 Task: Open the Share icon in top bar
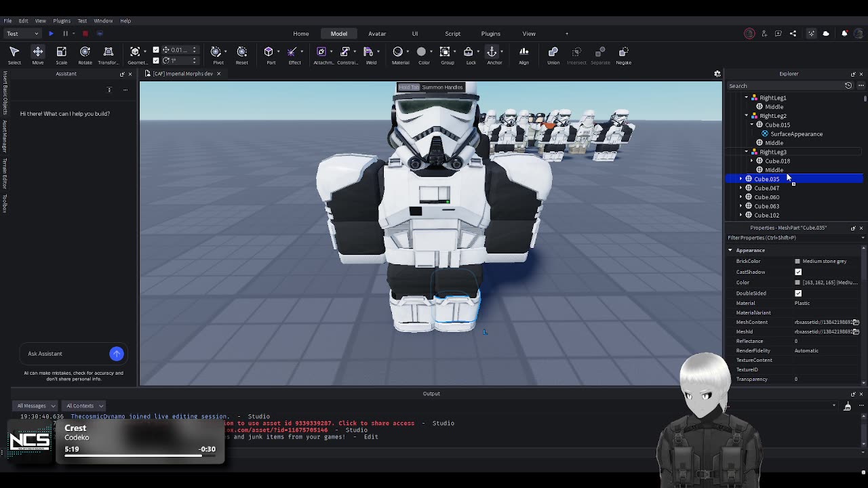click(x=793, y=33)
